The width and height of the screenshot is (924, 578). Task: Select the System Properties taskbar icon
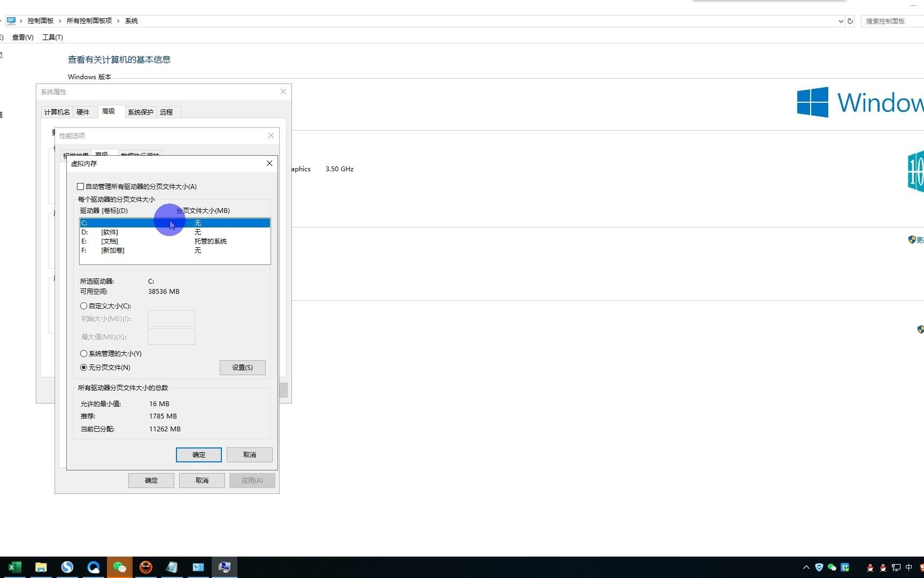point(224,567)
